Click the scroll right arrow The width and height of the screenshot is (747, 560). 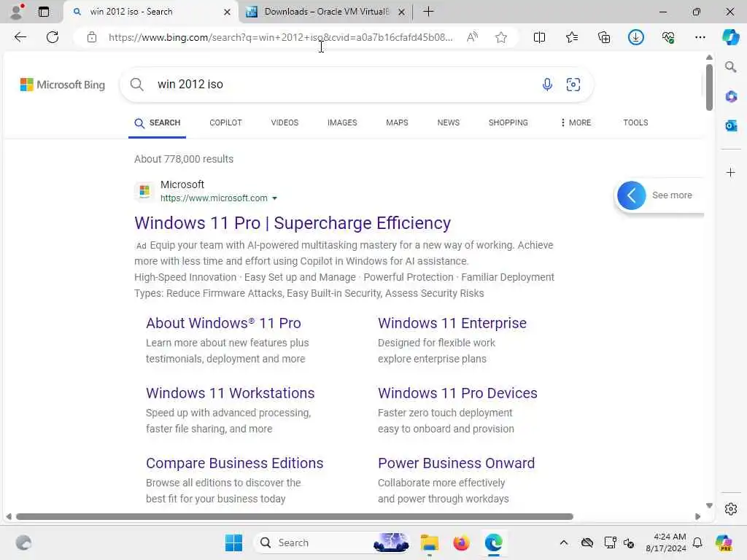(698, 517)
